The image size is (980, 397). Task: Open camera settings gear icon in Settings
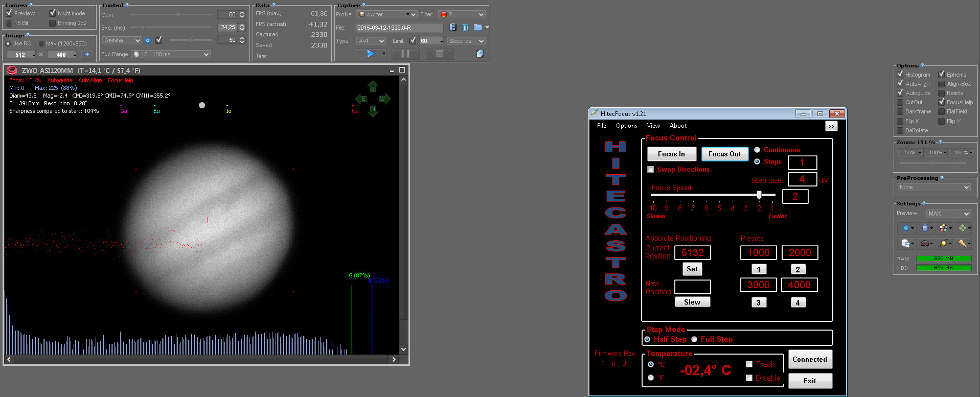pos(906,228)
